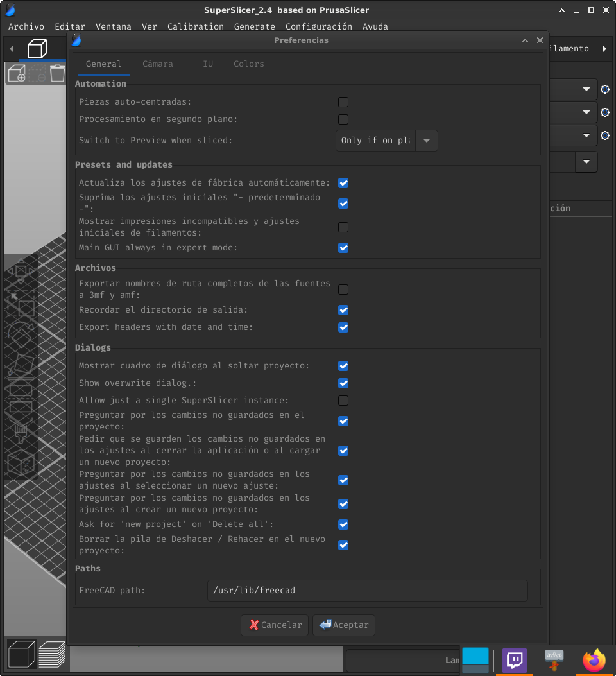
Task: Uncheck Main GUI always in expert mode
Action: coord(343,248)
